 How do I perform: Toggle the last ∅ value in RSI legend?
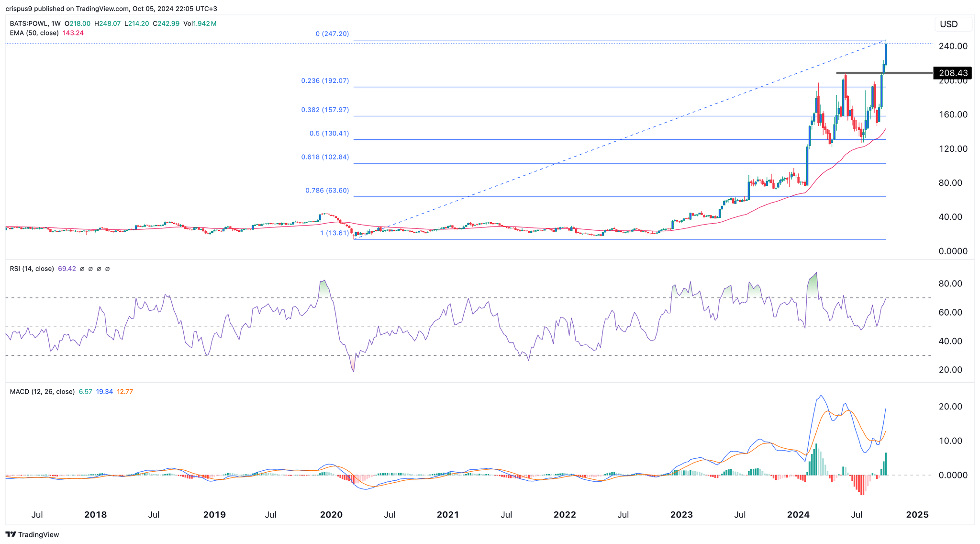[x=107, y=269]
